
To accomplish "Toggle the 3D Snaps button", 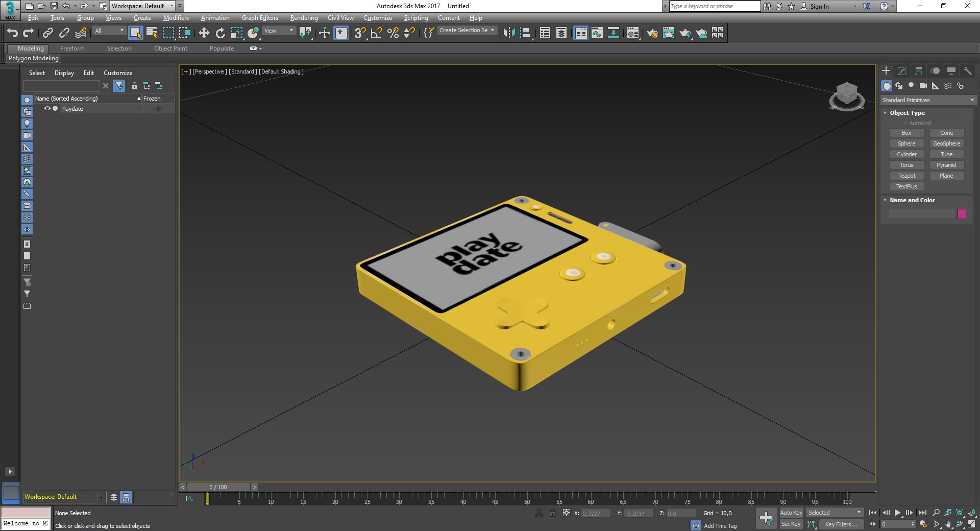I will [360, 33].
